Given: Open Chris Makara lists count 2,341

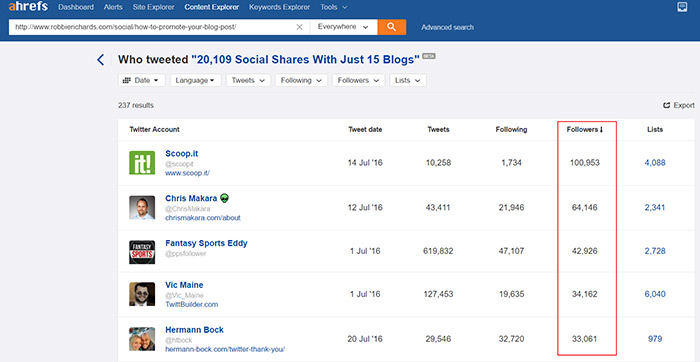Looking at the screenshot, I should point(655,208).
